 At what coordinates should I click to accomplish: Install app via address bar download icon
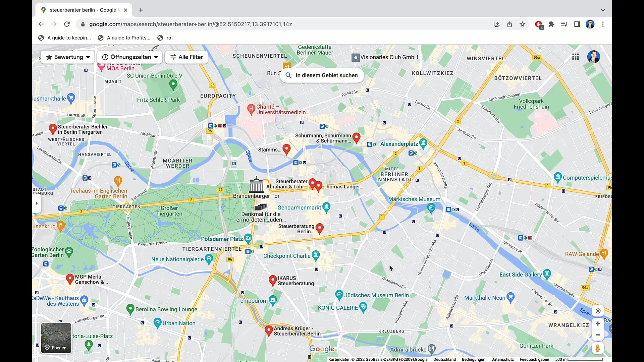point(497,24)
